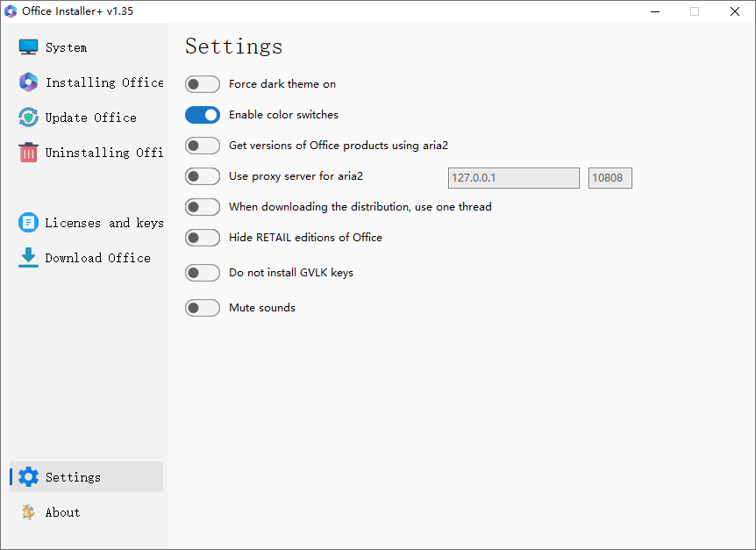
Task: Toggle Hide RETAIL editions of Office
Action: (x=203, y=238)
